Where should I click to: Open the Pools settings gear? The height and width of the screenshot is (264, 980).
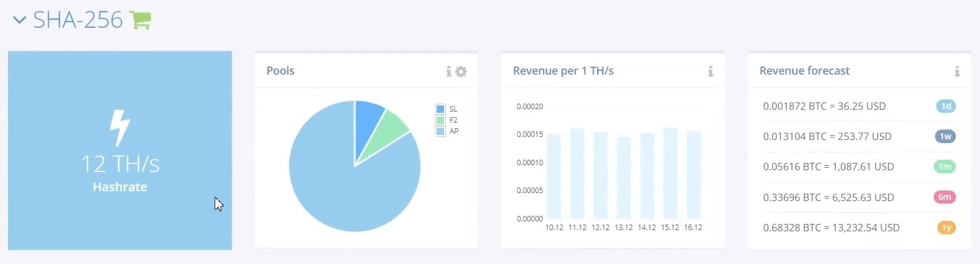pos(461,72)
